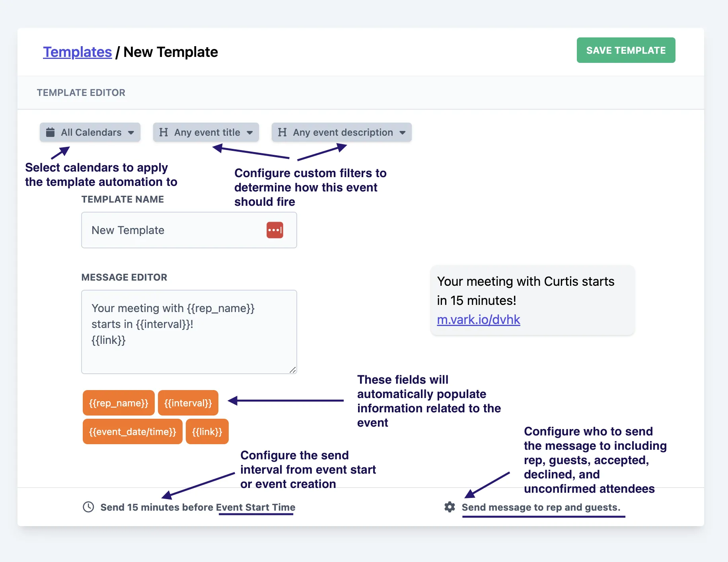Click the heading icon beside Any event title
Image resolution: width=728 pixels, height=562 pixels.
(x=164, y=132)
